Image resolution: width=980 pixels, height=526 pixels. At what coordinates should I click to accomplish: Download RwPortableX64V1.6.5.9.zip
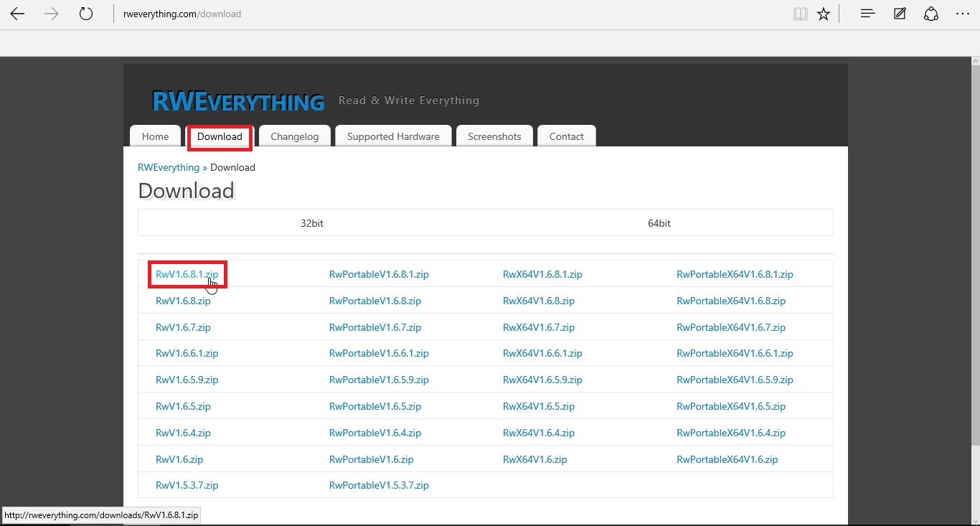pyautogui.click(x=735, y=380)
